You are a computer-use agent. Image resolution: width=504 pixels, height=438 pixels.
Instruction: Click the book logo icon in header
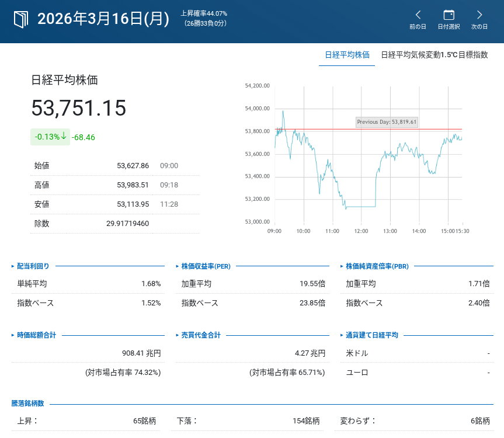click(20, 19)
